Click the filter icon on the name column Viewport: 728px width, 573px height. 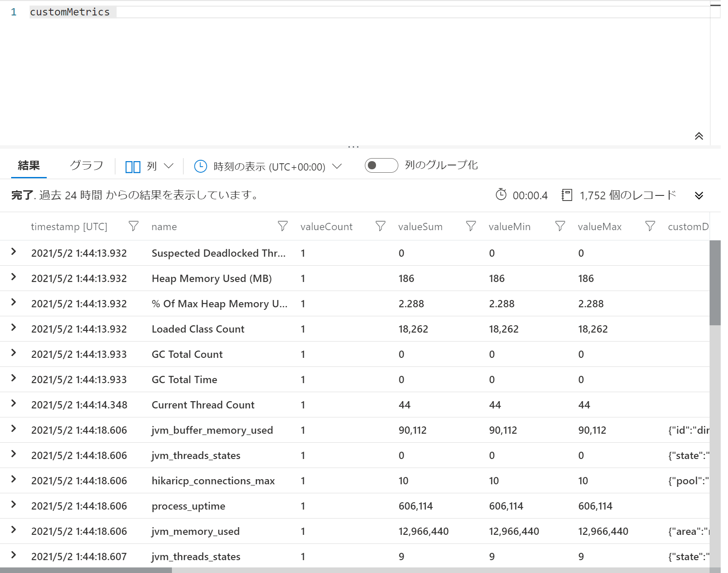pos(283,226)
